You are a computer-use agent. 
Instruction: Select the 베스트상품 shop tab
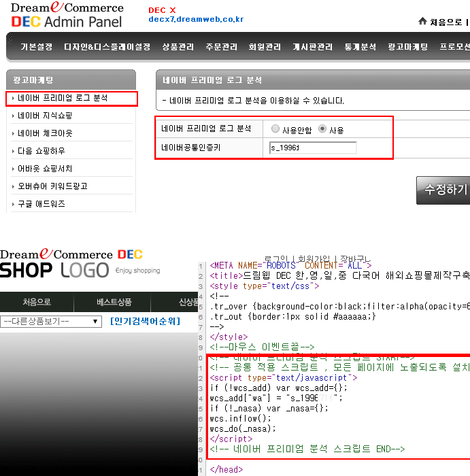click(112, 302)
